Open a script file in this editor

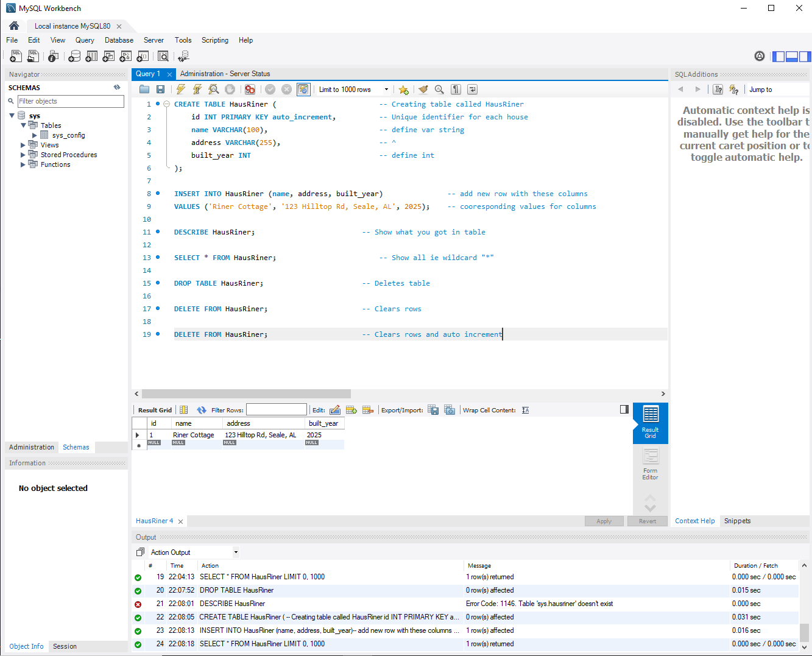pos(144,90)
